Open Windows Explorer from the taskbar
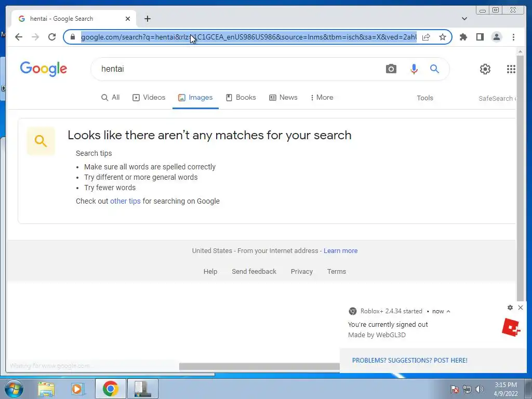Image resolution: width=532 pixels, height=399 pixels. pos(46,389)
